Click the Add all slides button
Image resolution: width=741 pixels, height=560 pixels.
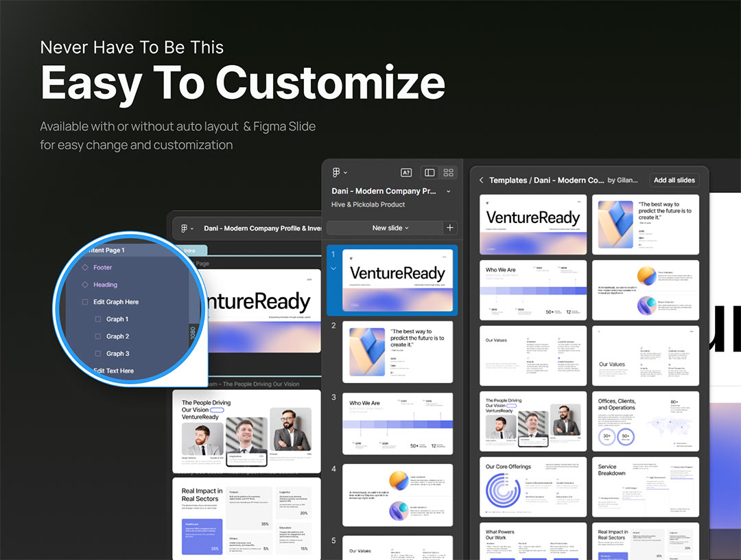click(x=674, y=180)
